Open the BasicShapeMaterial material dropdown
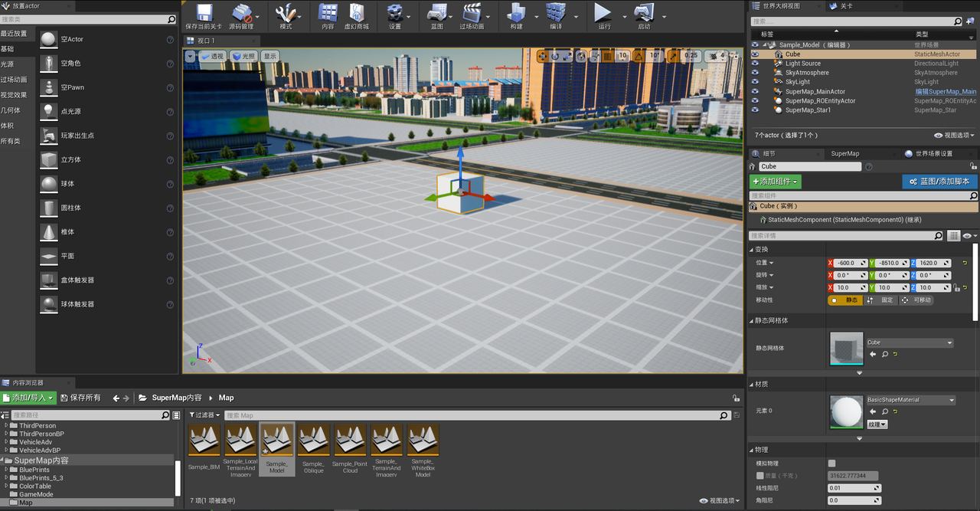Viewport: 980px width, 511px height. pyautogui.click(x=910, y=400)
